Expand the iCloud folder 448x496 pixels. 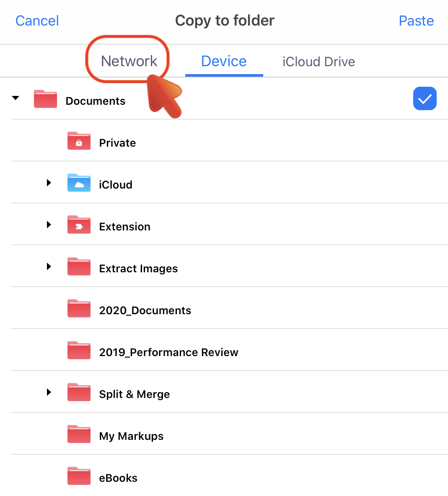(49, 183)
